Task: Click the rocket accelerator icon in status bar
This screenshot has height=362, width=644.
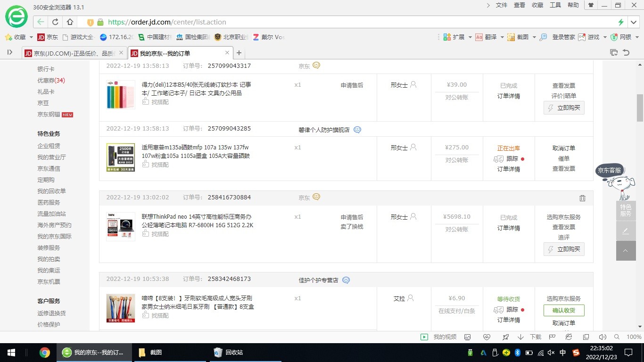Action: point(505,337)
